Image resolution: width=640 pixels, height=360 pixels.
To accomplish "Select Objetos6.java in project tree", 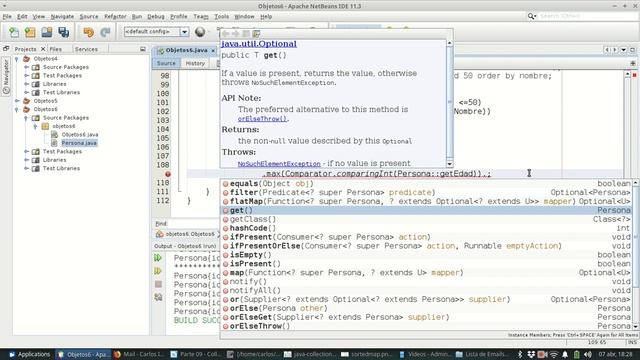I will pyautogui.click(x=80, y=134).
